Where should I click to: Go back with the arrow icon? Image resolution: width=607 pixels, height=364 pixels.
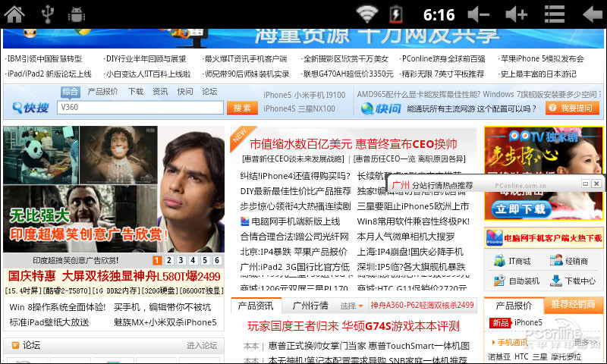593,14
